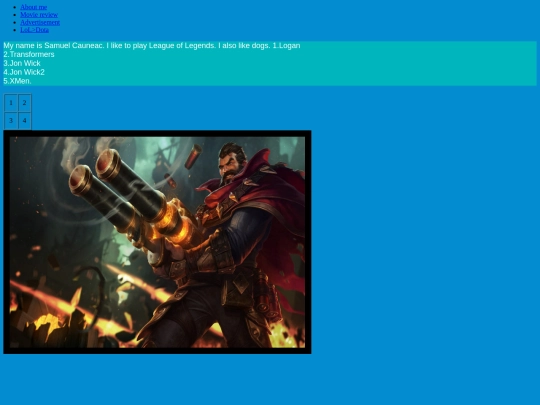Click the 'My name is Samuel Cauneac' sentence
The width and height of the screenshot is (540, 405).
pos(54,45)
